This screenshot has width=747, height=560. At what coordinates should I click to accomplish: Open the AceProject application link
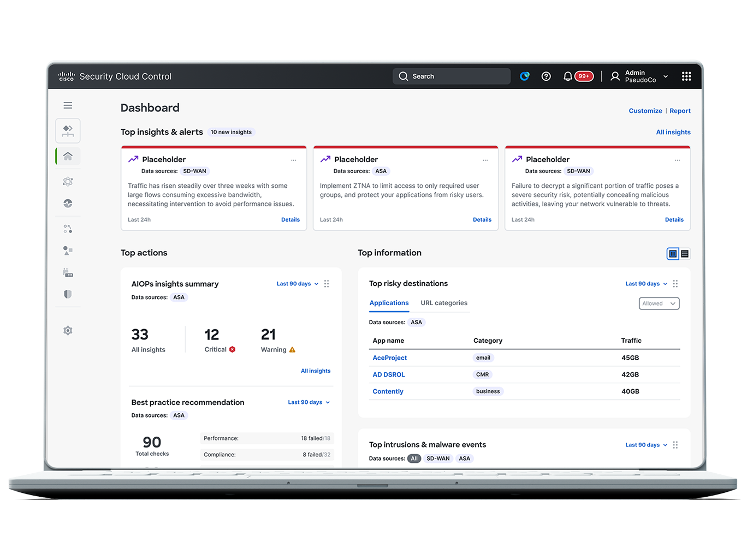tap(389, 358)
